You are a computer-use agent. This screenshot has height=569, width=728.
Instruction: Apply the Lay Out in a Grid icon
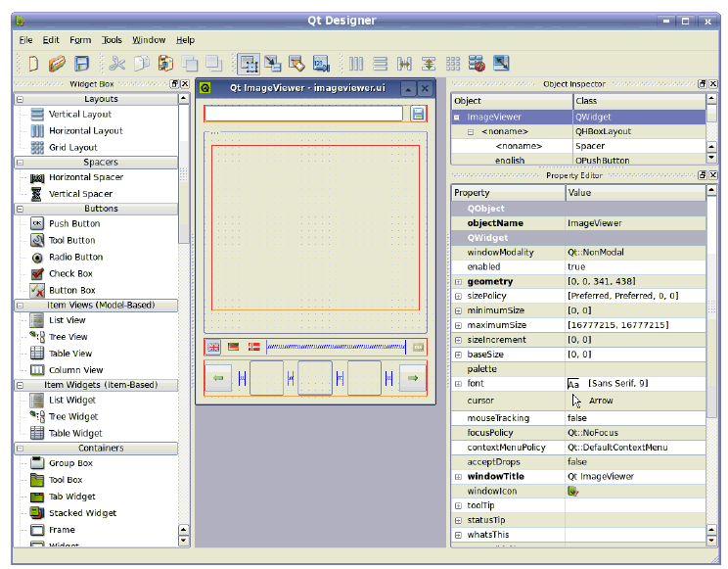453,64
